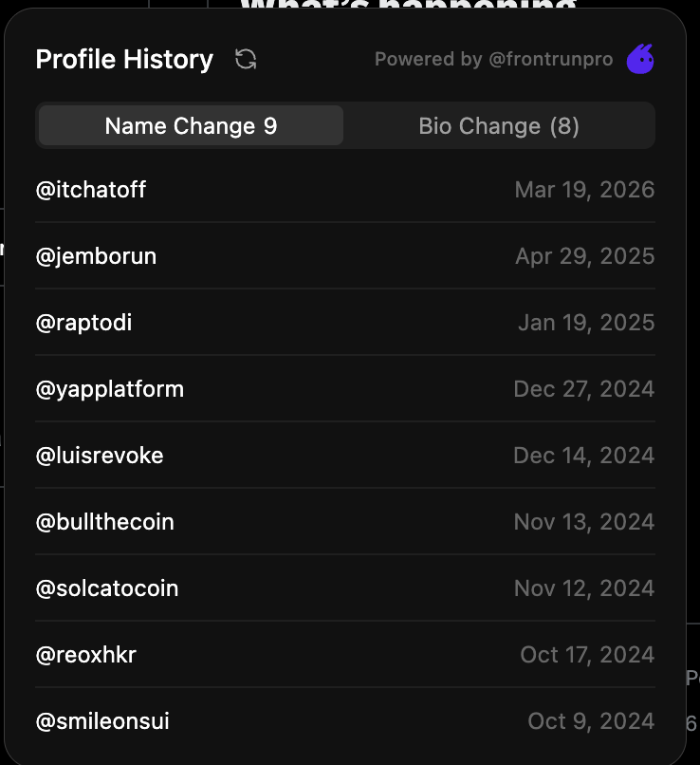The width and height of the screenshot is (700, 765).
Task: Click the Profile History title
Action: pos(124,59)
